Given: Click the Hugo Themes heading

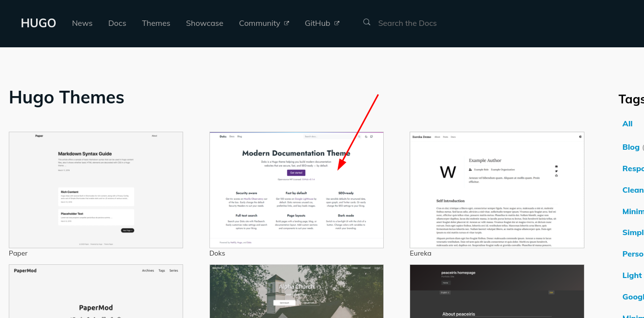Looking at the screenshot, I should point(66,97).
